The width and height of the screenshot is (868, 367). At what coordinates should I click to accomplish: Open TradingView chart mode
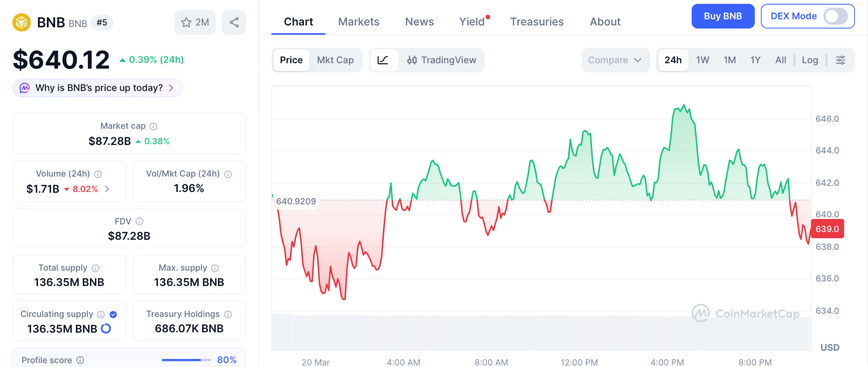coord(441,60)
